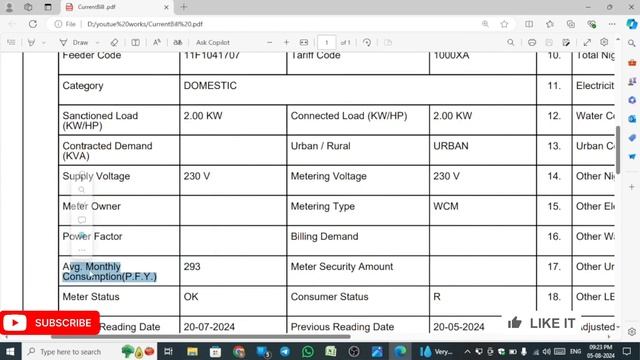This screenshot has height=360, width=640.
Task: Click the 20-05-2024 previous reading date
Action: pyautogui.click(x=459, y=327)
